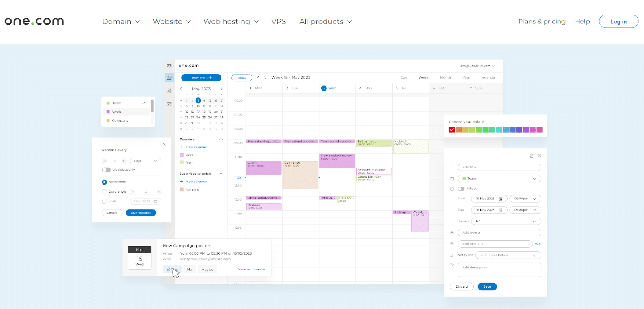Click the notification bell icon
644x309 pixels.
(452, 255)
